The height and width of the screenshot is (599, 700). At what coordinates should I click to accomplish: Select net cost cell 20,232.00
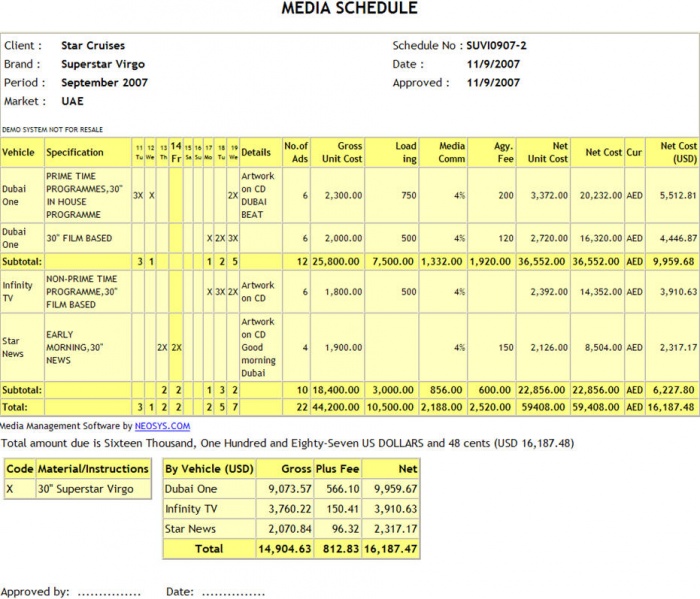click(x=597, y=196)
